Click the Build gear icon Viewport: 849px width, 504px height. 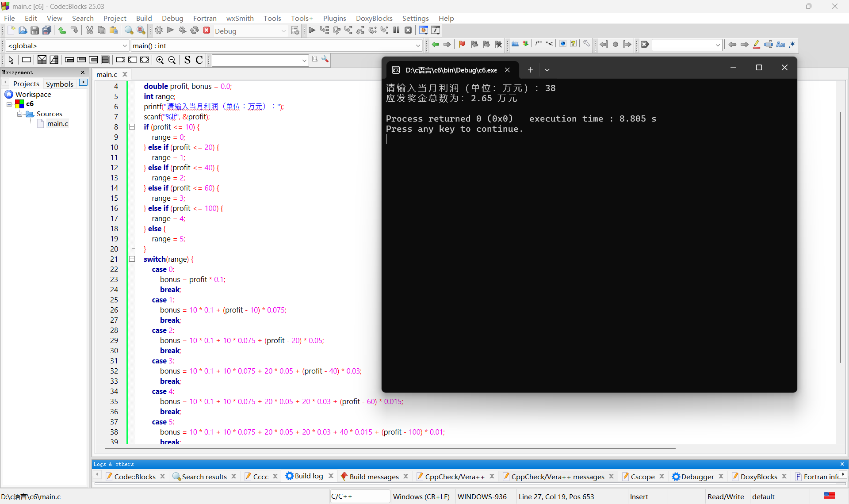tap(159, 31)
